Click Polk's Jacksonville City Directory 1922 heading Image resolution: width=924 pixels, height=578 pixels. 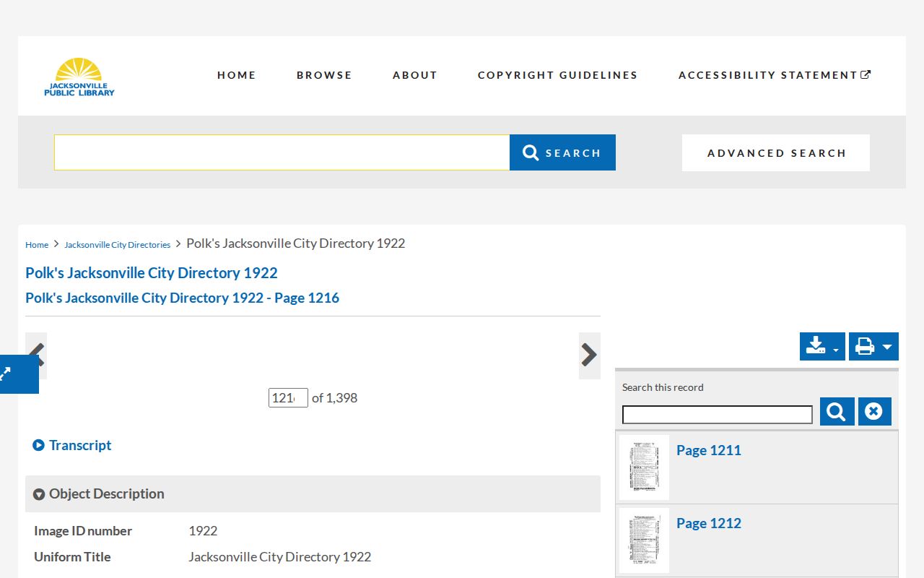point(152,273)
